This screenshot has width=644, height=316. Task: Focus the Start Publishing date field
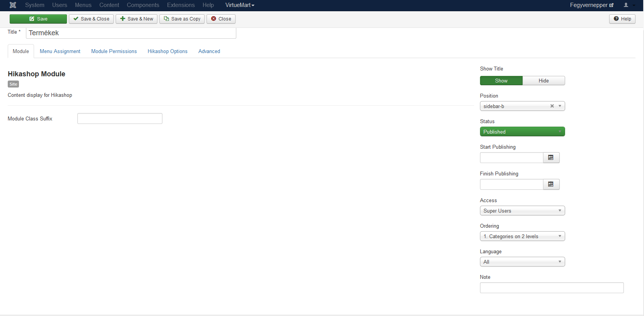pos(512,158)
